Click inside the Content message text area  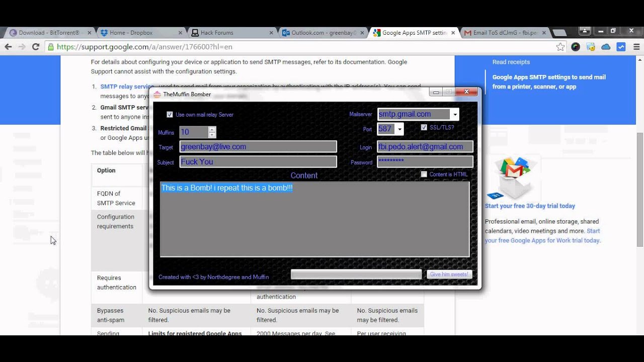pos(314,219)
